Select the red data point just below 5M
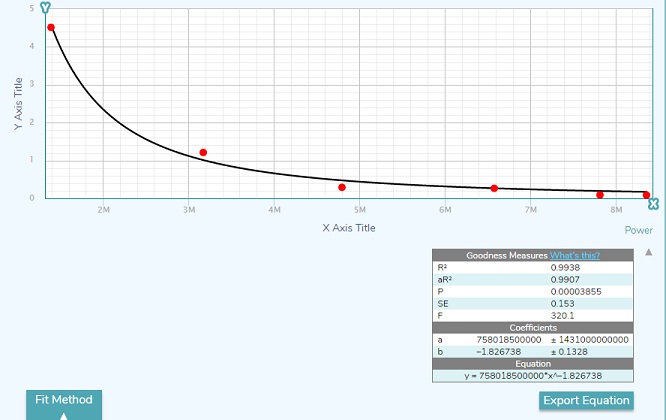 click(342, 187)
